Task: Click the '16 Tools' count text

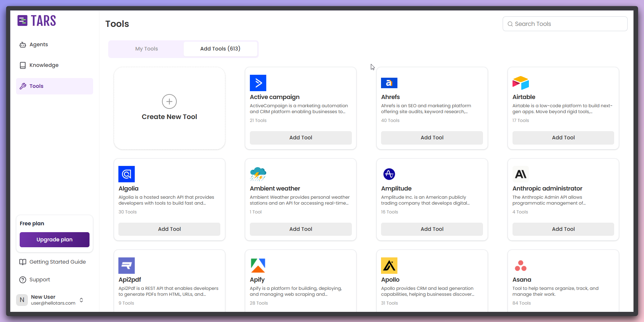Action: [x=390, y=212]
